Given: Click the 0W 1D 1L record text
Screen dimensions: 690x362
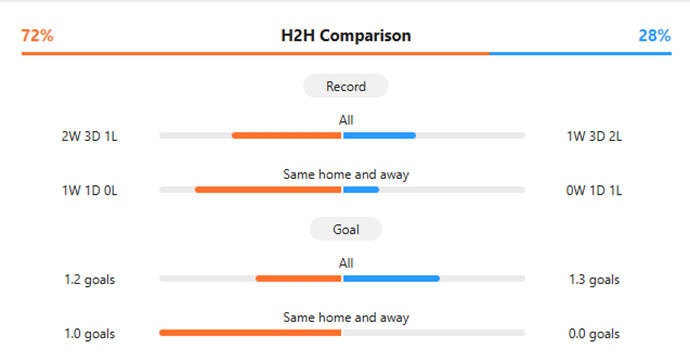Looking at the screenshot, I should click(x=594, y=190).
